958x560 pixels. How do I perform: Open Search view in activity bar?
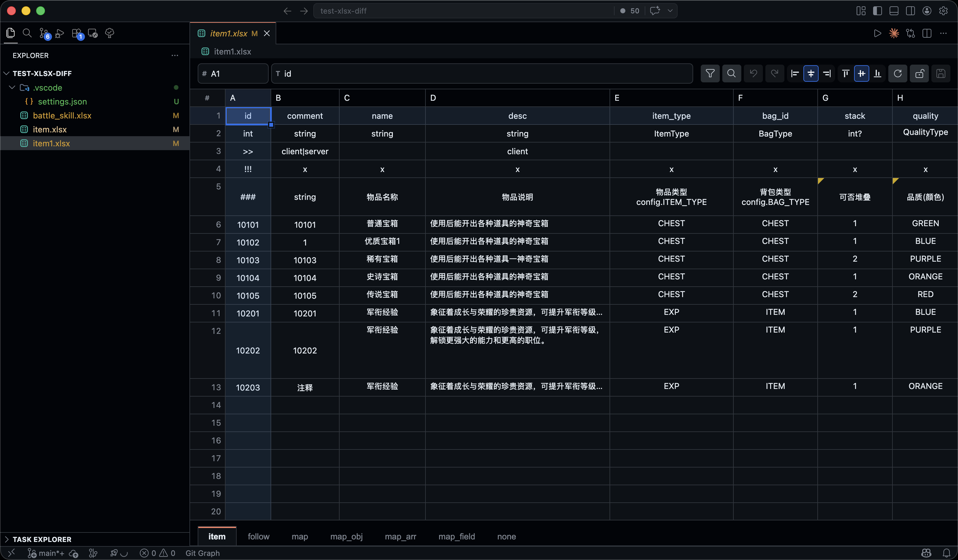coord(27,33)
